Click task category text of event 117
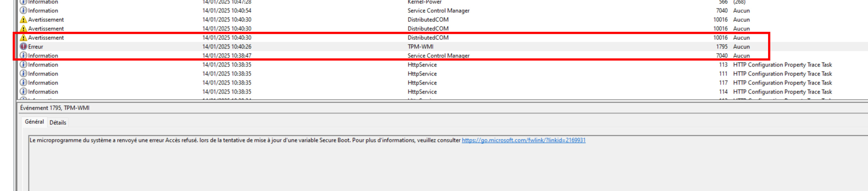This screenshot has height=191, width=868. [x=782, y=83]
